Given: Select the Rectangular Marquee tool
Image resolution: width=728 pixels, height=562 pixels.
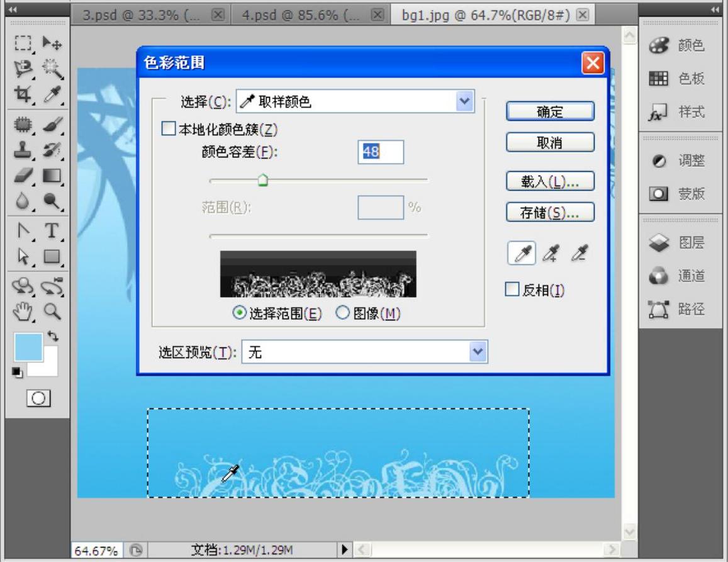Looking at the screenshot, I should pos(23,43).
